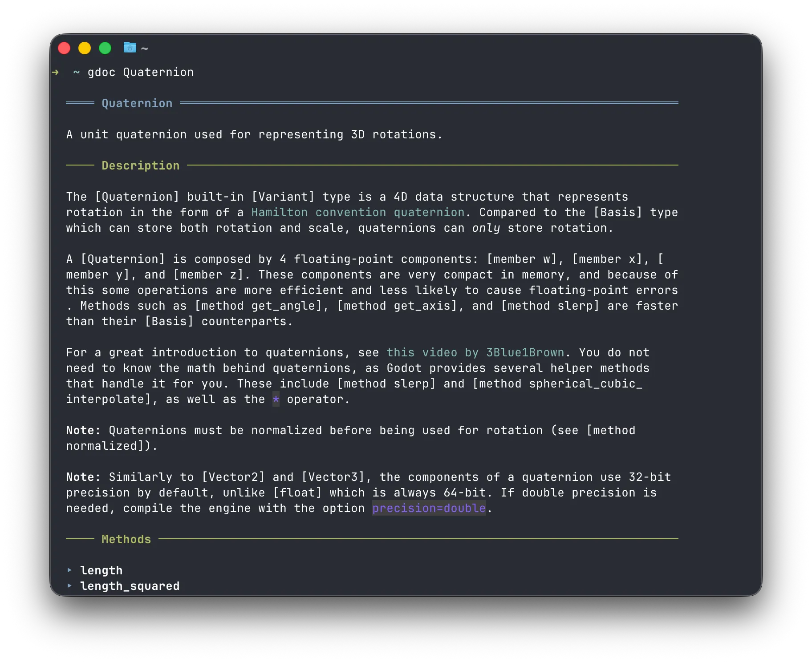Collapse the Methods section header
The height and width of the screenshot is (662, 812).
pos(126,539)
